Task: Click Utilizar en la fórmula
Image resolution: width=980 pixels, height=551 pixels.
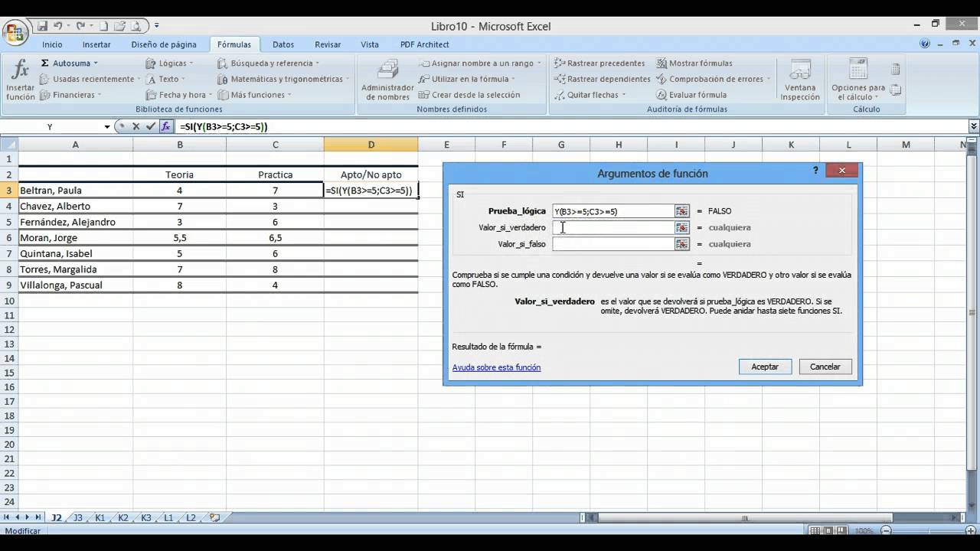Action: click(x=467, y=79)
